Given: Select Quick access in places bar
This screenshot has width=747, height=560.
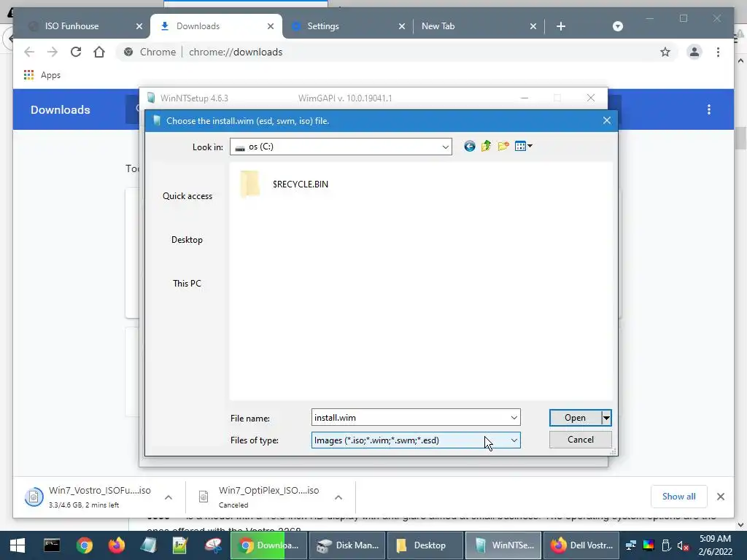Looking at the screenshot, I should [x=187, y=196].
